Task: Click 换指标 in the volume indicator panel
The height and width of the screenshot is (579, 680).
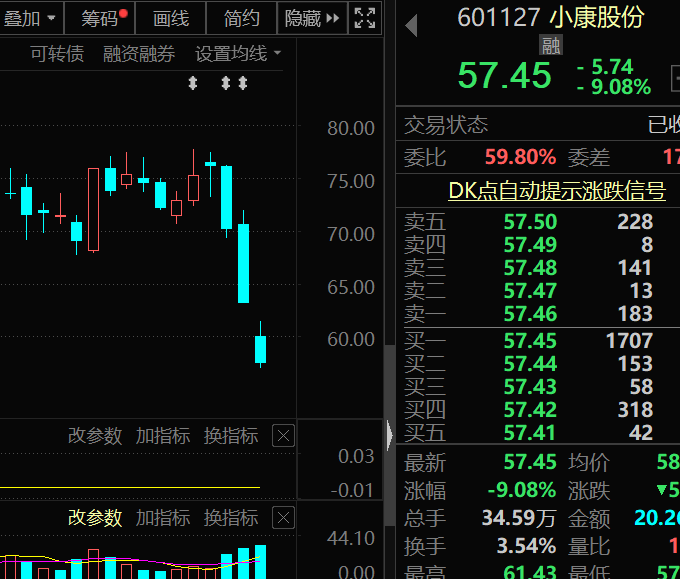Action: [x=231, y=518]
